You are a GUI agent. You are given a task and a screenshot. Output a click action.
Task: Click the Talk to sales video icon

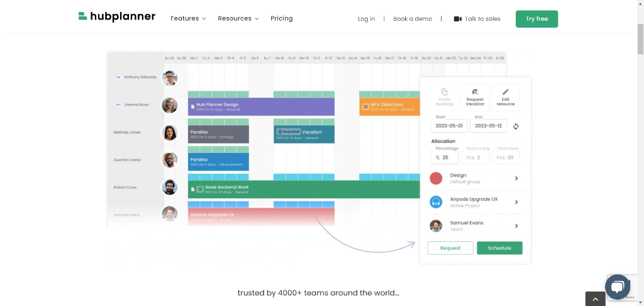point(458,19)
